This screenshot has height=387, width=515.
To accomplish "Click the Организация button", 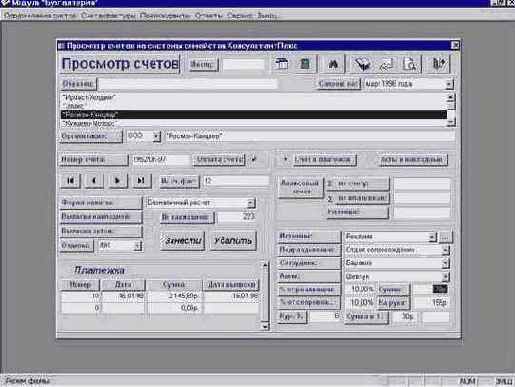I will pos(91,136).
